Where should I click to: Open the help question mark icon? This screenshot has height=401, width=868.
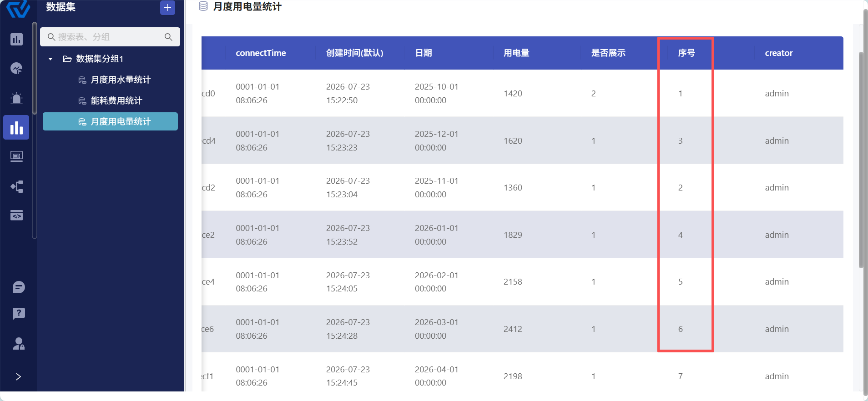(19, 313)
